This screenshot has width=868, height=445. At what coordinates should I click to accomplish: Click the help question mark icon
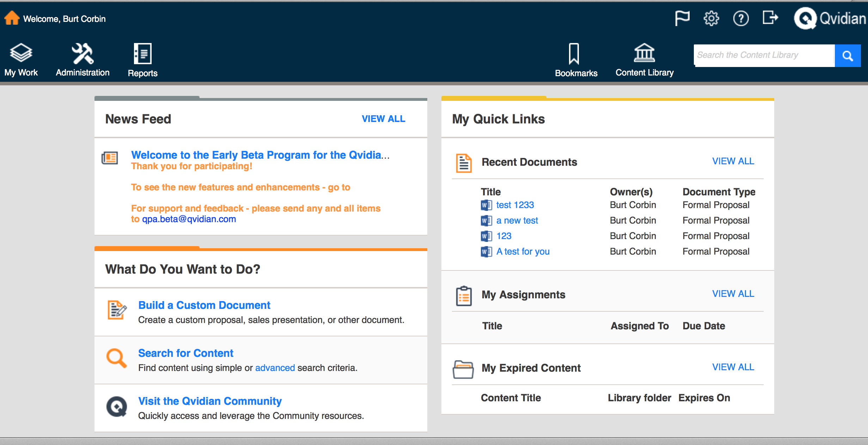(741, 18)
